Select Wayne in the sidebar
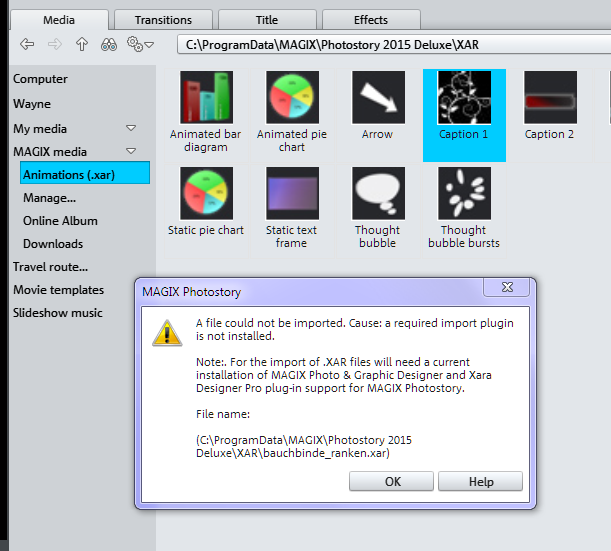Screen dimensions: 611x551 click(x=32, y=104)
